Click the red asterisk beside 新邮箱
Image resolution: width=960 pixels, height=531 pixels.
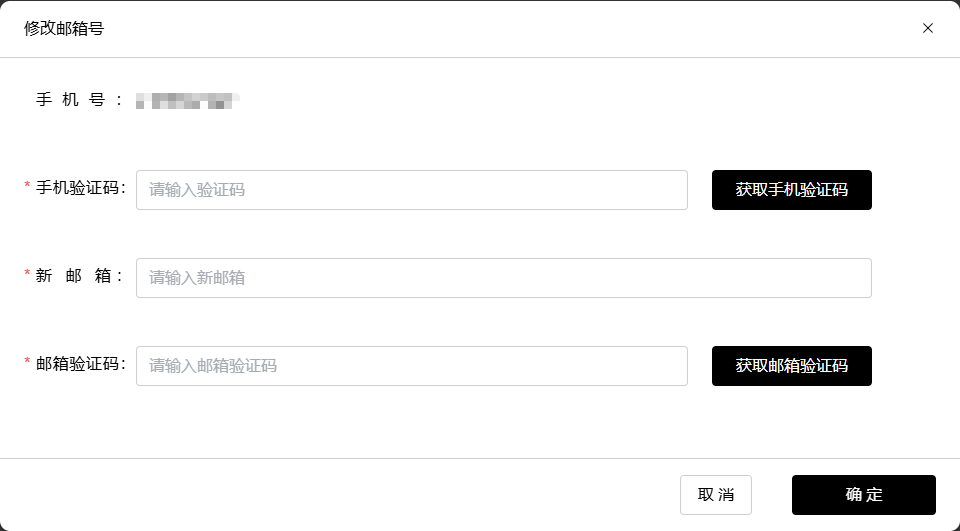pyautogui.click(x=27, y=273)
